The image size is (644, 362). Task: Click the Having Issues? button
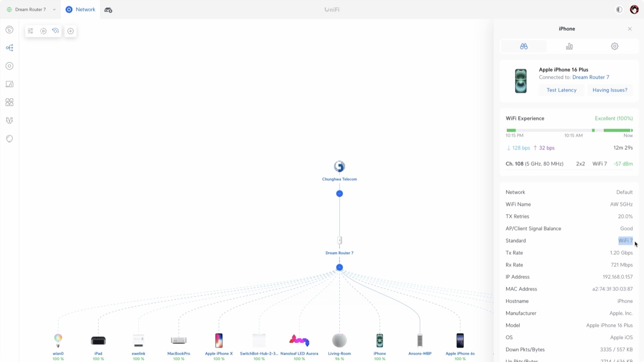(x=610, y=90)
